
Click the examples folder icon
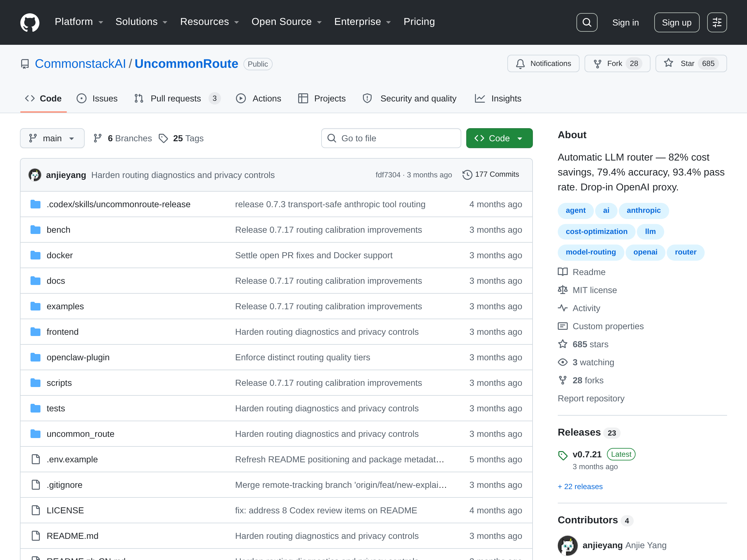pos(35,306)
